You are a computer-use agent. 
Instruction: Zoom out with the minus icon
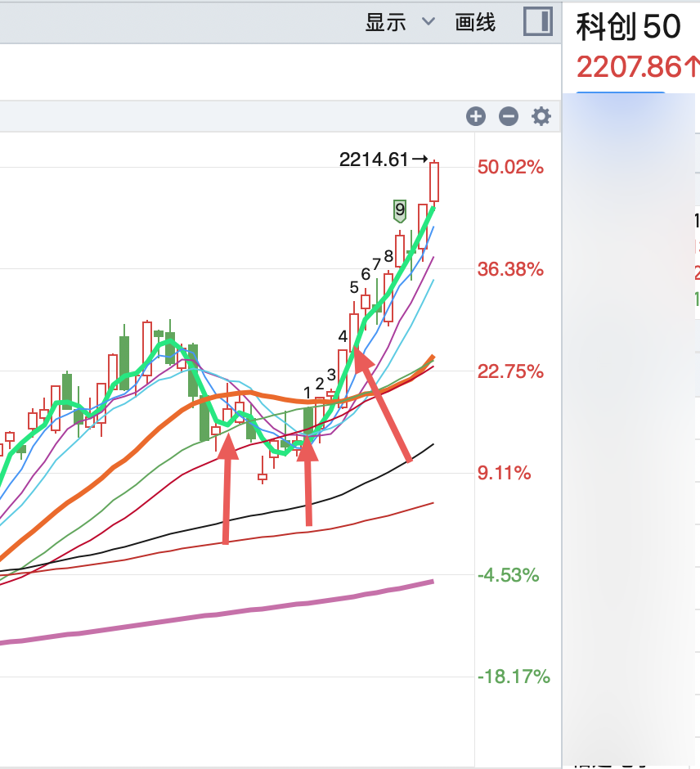tap(509, 116)
